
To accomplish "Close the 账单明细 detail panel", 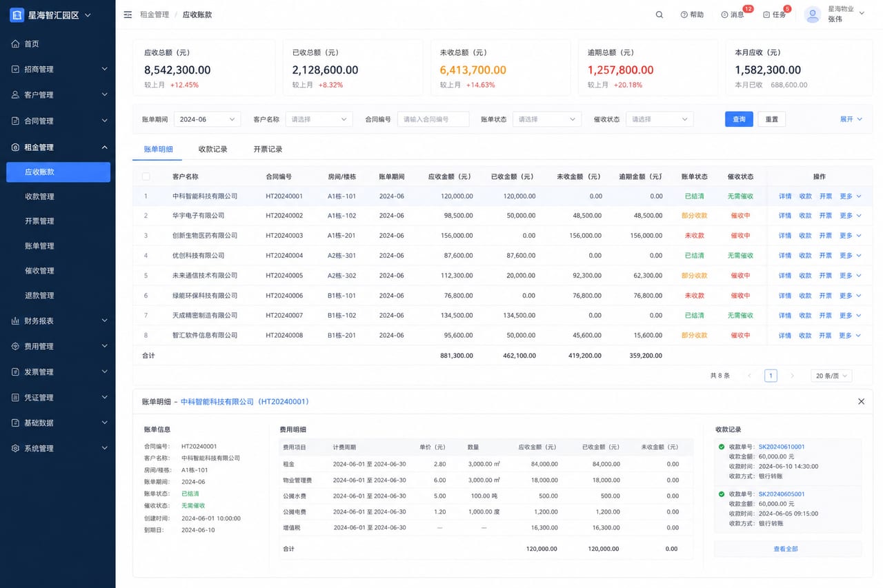I will 861,401.
